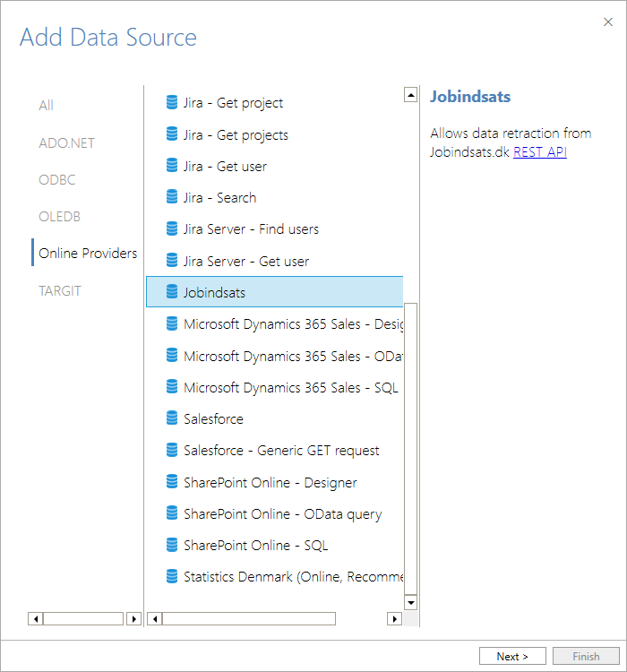Screen dimensions: 627x672
Task: Show All data source categories
Action: tap(47, 106)
